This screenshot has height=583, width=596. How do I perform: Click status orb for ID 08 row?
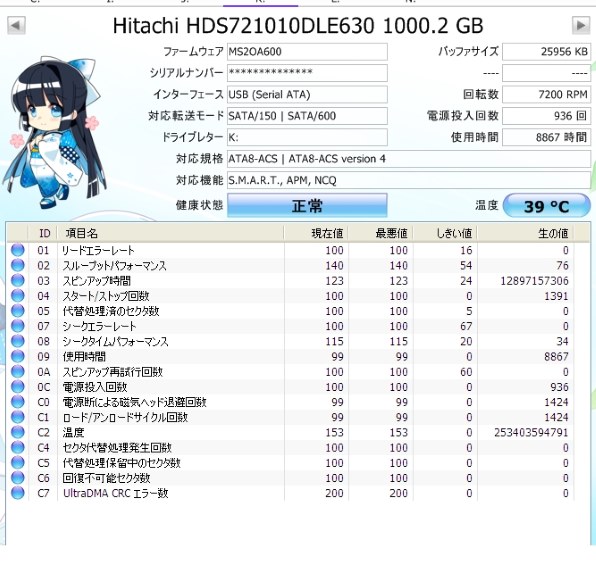click(x=17, y=341)
